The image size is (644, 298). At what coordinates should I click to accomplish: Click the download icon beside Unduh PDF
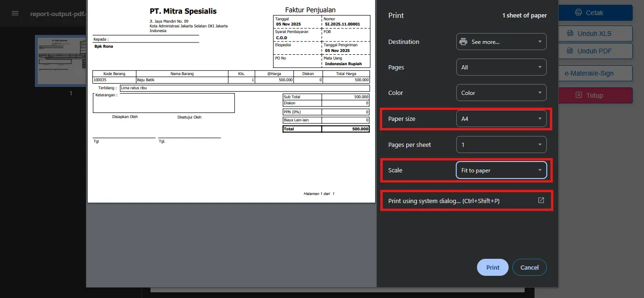569,51
